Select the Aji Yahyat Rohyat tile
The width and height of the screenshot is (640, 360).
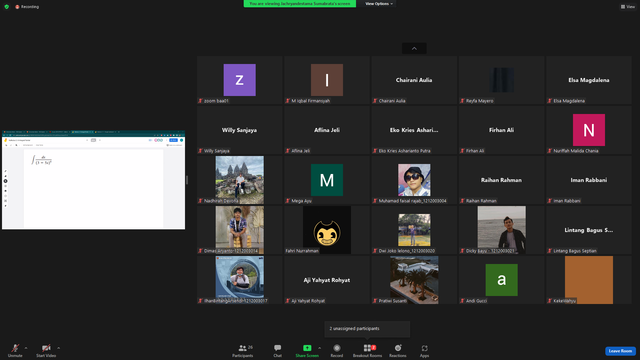pyautogui.click(x=327, y=280)
